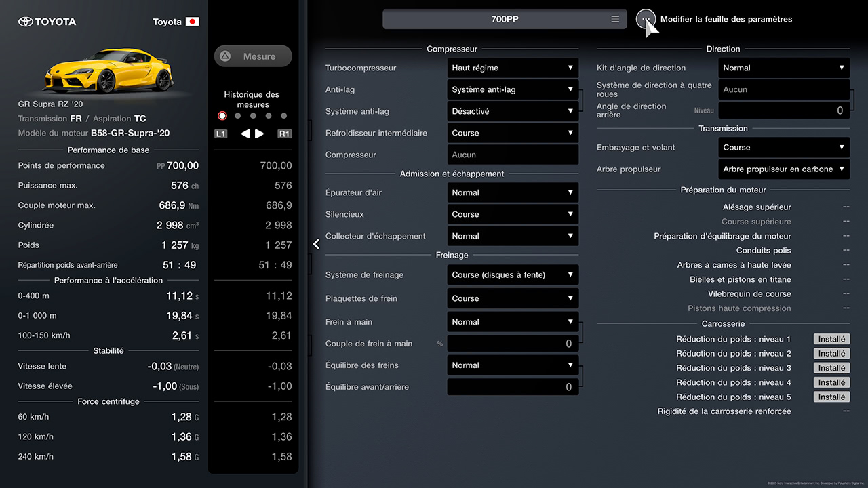
Task: Click the Équilibre avant/arrière value field
Action: coord(513,387)
